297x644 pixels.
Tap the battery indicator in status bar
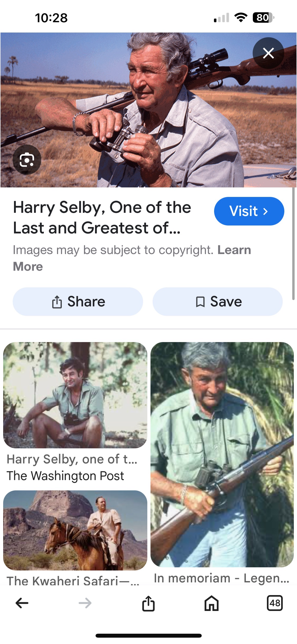(x=263, y=18)
